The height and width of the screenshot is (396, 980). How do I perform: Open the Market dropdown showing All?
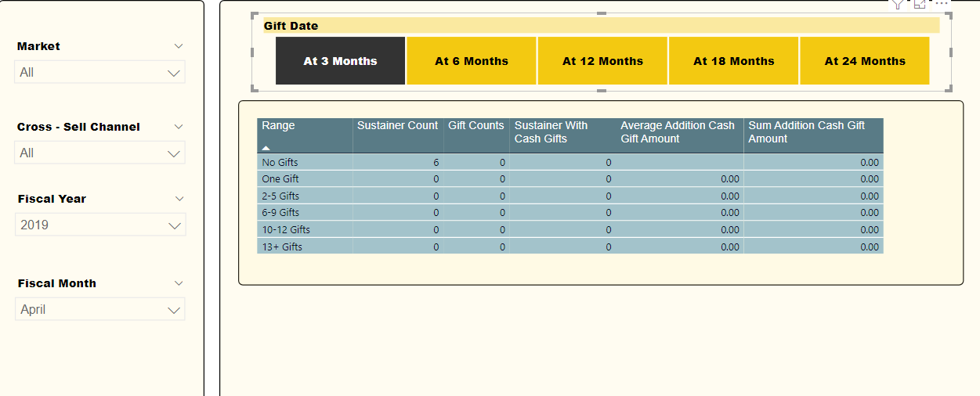[100, 72]
